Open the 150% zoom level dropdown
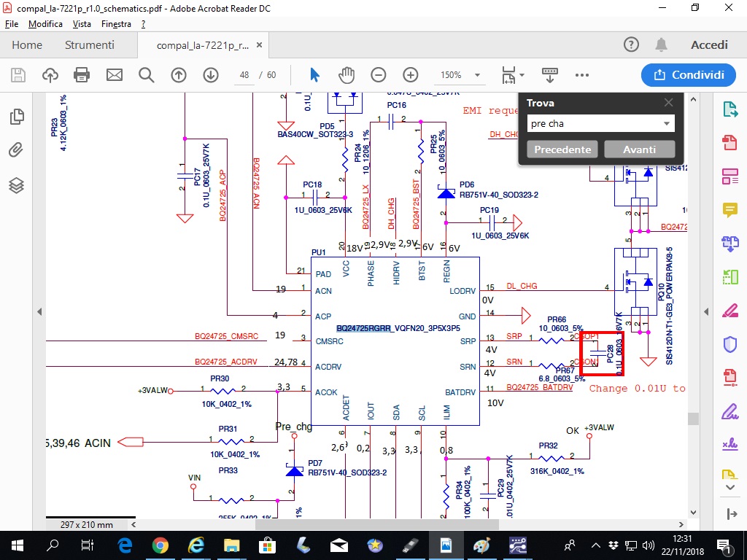The height and width of the screenshot is (560, 747). [x=477, y=75]
